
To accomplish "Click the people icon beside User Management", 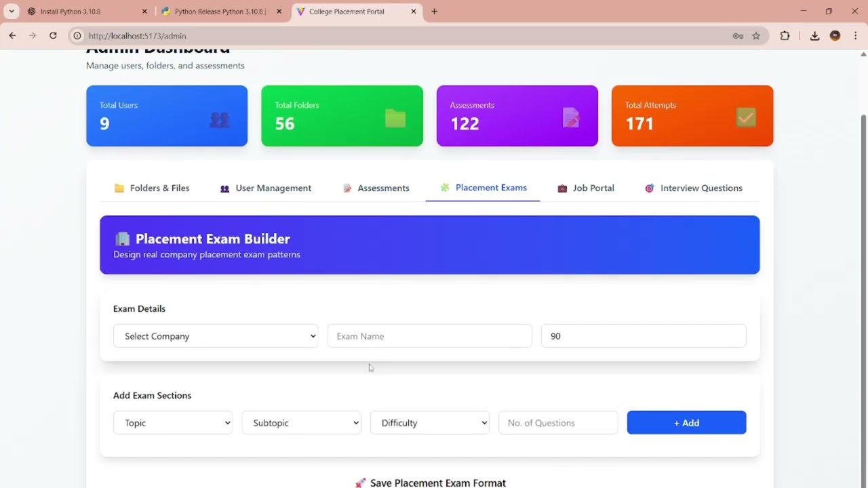I will [224, 188].
